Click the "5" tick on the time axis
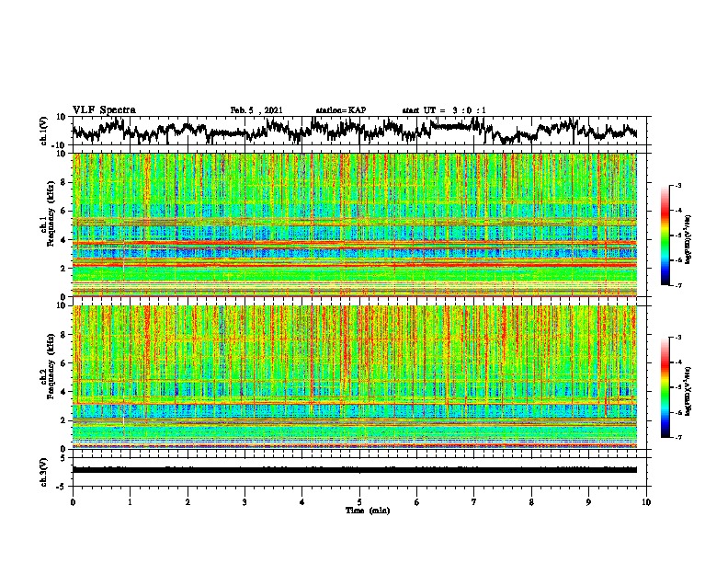Screen dimensions: 728x563 tap(359, 502)
